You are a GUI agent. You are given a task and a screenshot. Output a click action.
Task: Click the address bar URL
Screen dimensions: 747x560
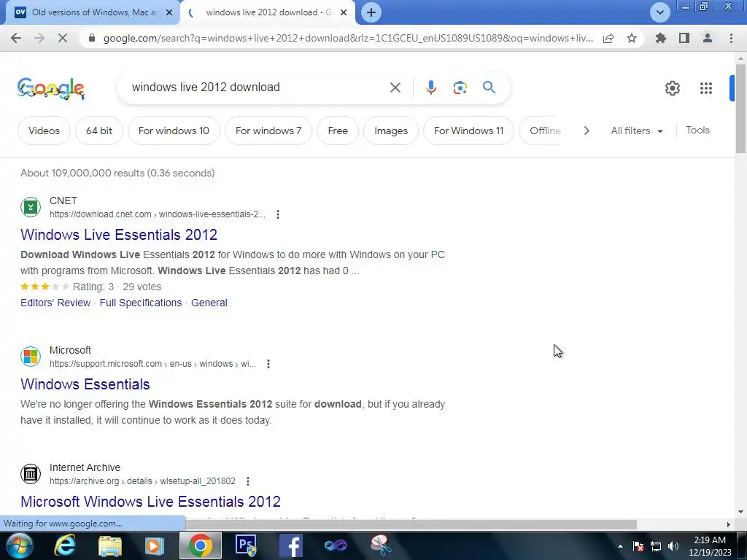pyautogui.click(x=348, y=38)
